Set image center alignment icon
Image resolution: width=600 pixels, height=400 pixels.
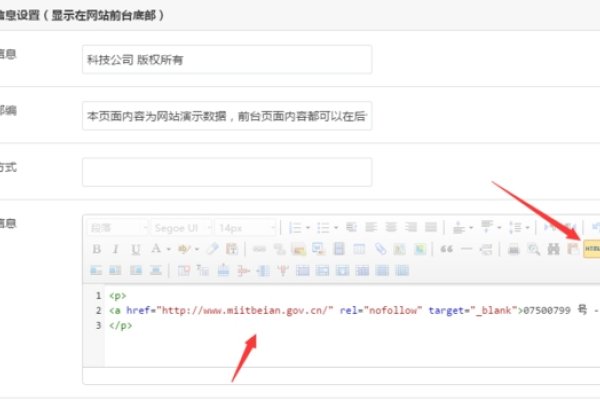[x=155, y=271]
